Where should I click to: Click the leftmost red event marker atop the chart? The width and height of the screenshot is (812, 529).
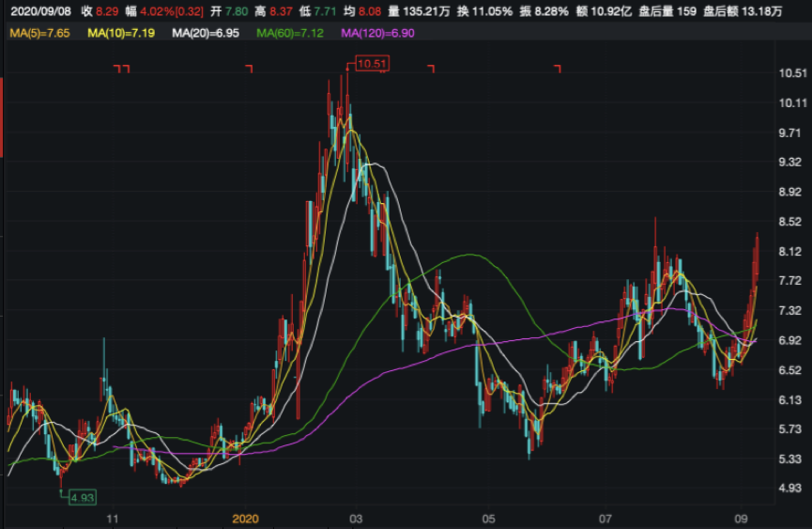click(x=121, y=69)
